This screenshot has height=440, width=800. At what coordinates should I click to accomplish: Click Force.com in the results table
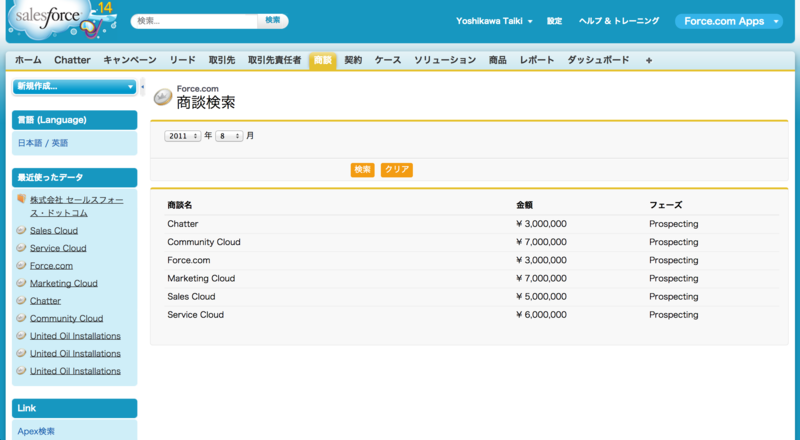click(189, 260)
